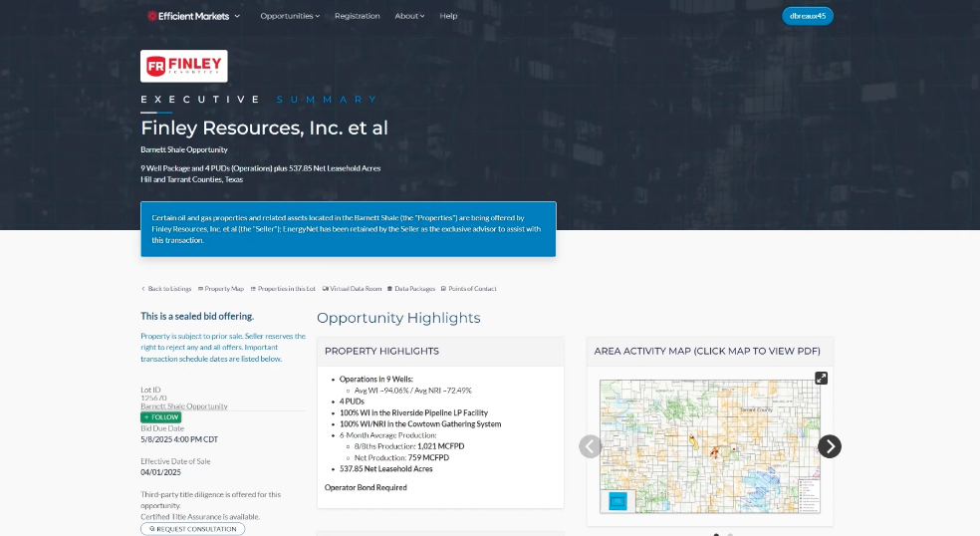Screen dimensions: 980x536
Task: Select the 'Net Production: 759 MCFPD' line
Action: [x=401, y=458]
